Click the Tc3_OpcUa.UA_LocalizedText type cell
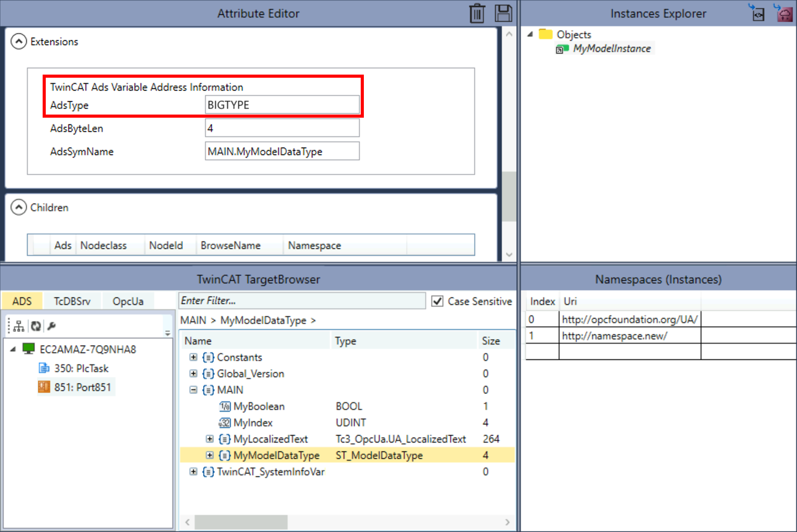This screenshot has height=532, width=797. [401, 439]
